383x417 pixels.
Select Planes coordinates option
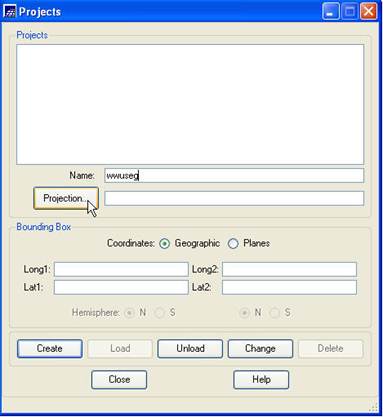[233, 244]
